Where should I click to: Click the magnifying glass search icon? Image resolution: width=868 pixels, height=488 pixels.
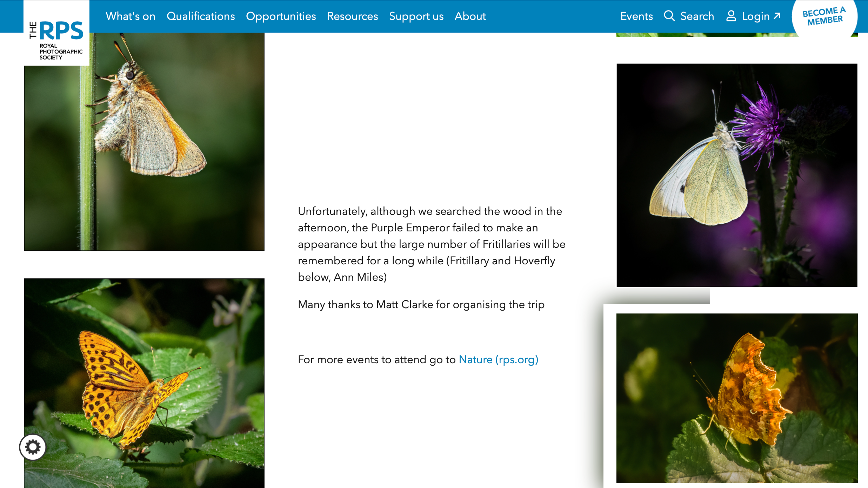669,16
